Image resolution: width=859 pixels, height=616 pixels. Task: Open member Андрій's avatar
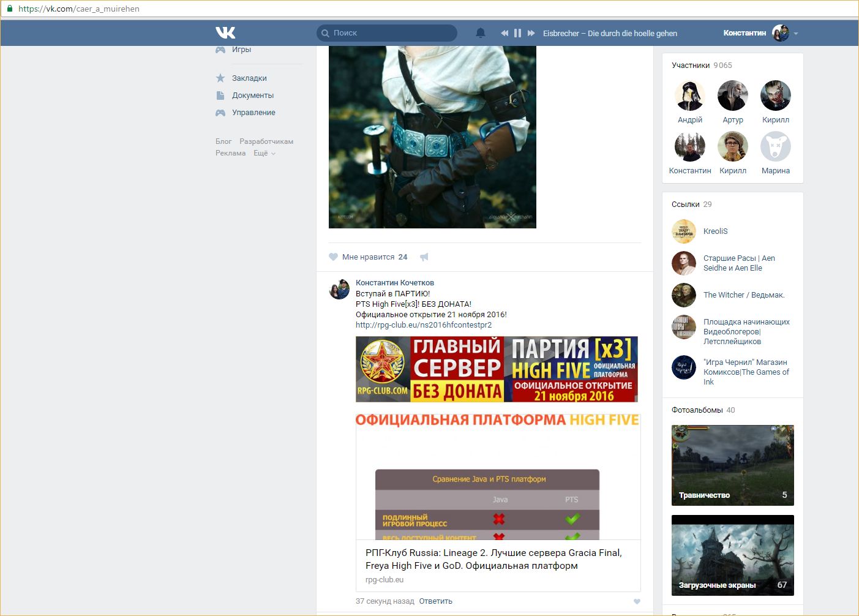point(690,96)
